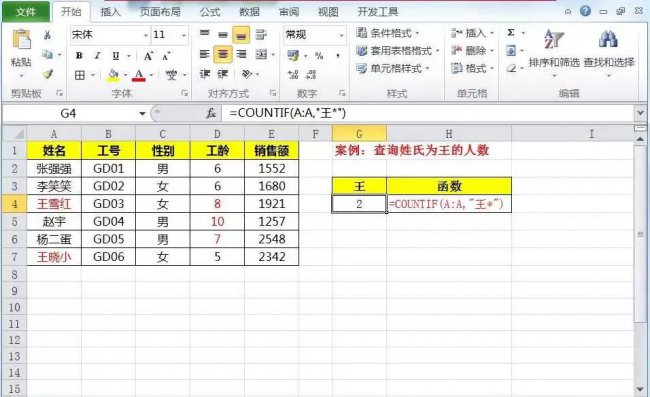Align text left
The width and height of the screenshot is (650, 397).
pyautogui.click(x=205, y=54)
